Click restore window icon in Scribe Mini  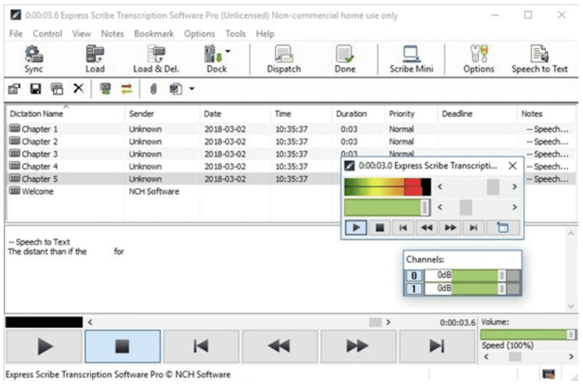coord(503,228)
